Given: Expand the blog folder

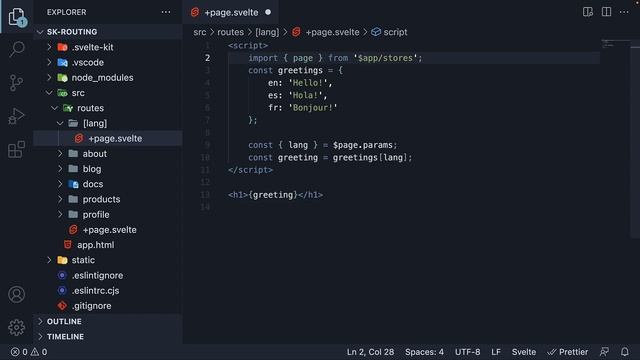Looking at the screenshot, I should pyautogui.click(x=60, y=169).
